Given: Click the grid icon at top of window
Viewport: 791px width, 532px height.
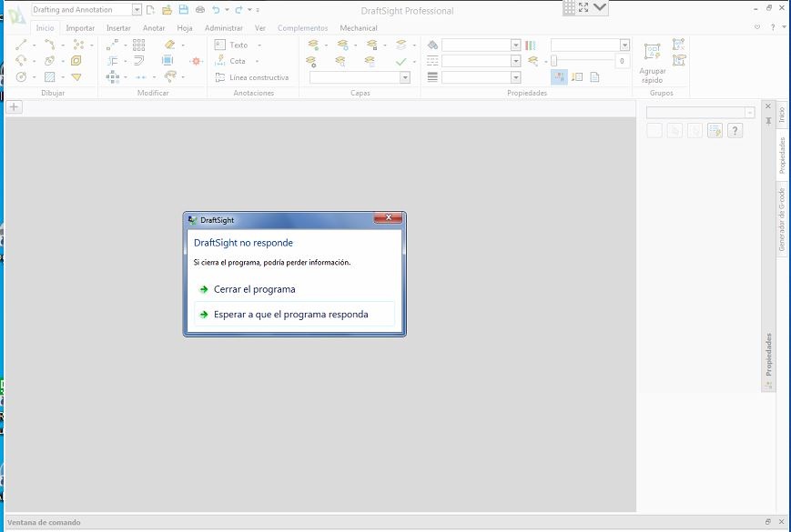Looking at the screenshot, I should [569, 7].
